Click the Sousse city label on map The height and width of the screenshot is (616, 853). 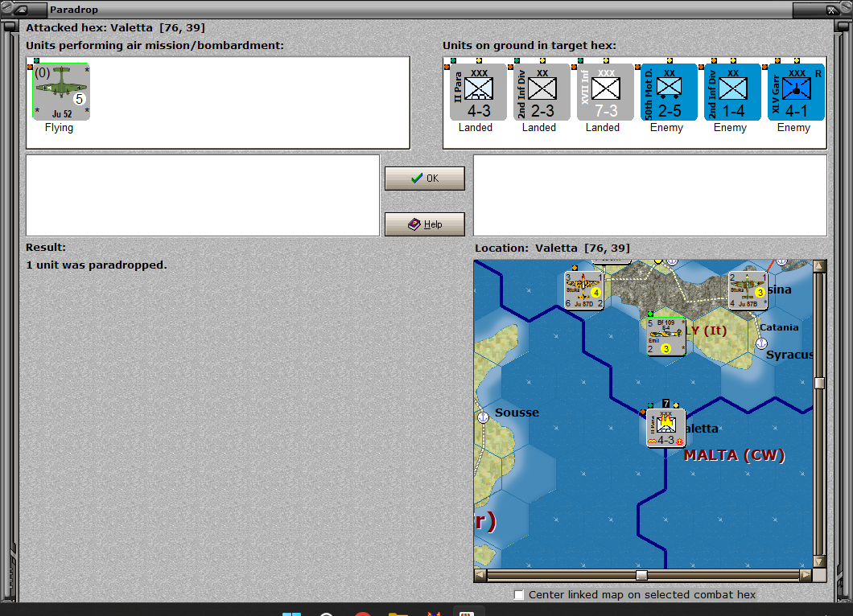point(517,412)
